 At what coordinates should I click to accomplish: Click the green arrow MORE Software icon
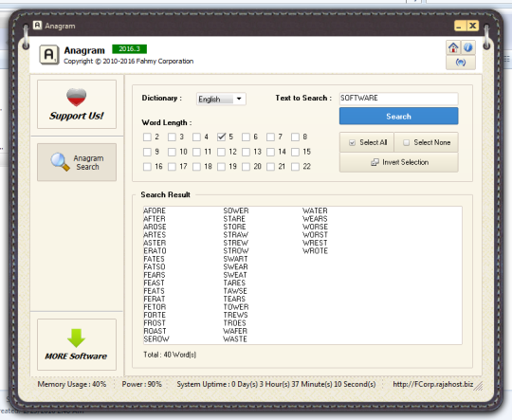pyautogui.click(x=77, y=338)
